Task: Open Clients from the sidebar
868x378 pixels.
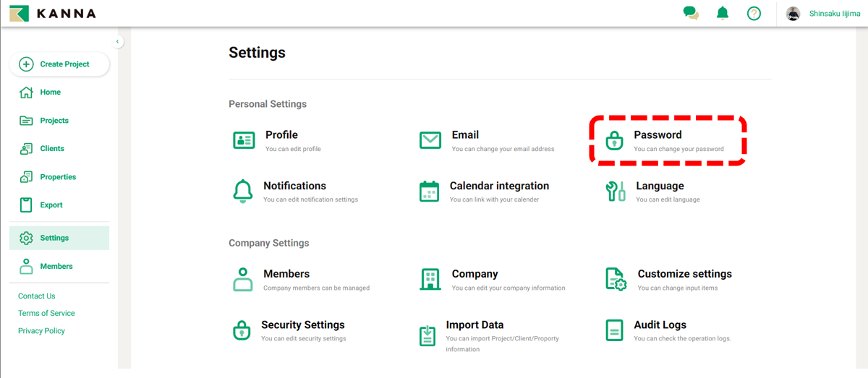Action: (52, 149)
